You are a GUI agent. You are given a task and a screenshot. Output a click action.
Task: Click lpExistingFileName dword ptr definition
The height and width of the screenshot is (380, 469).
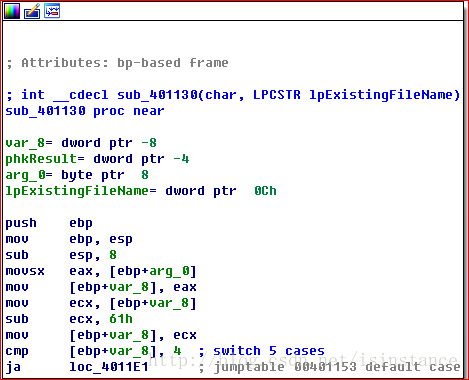click(x=141, y=191)
